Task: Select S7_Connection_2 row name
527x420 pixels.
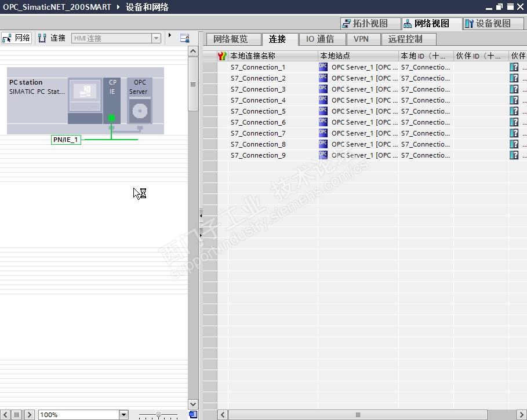Action: pyautogui.click(x=258, y=78)
